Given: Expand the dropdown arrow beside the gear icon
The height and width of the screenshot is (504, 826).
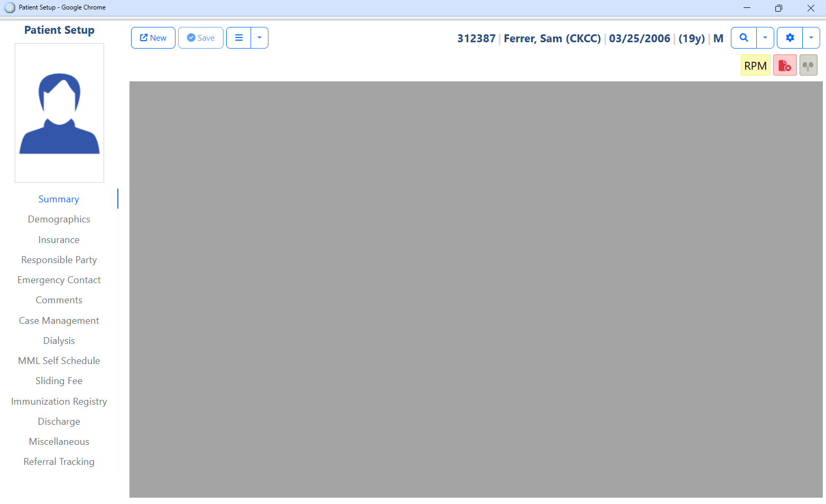Looking at the screenshot, I should [x=811, y=38].
